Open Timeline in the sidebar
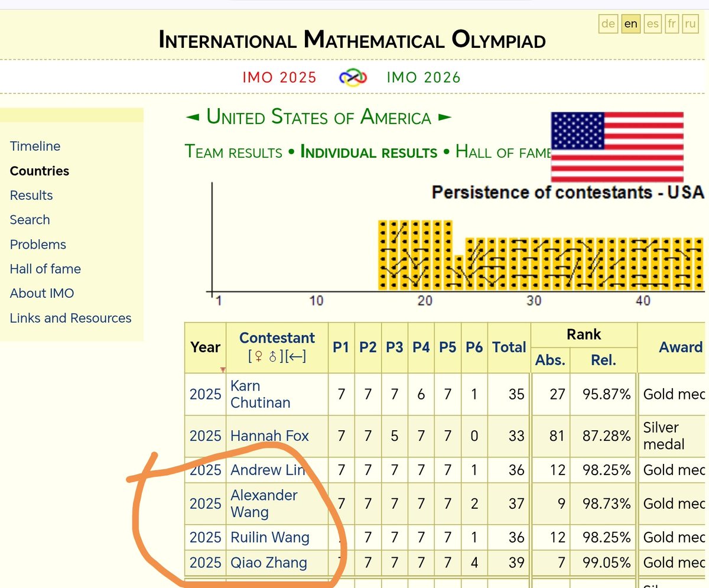The image size is (709, 588). (35, 146)
